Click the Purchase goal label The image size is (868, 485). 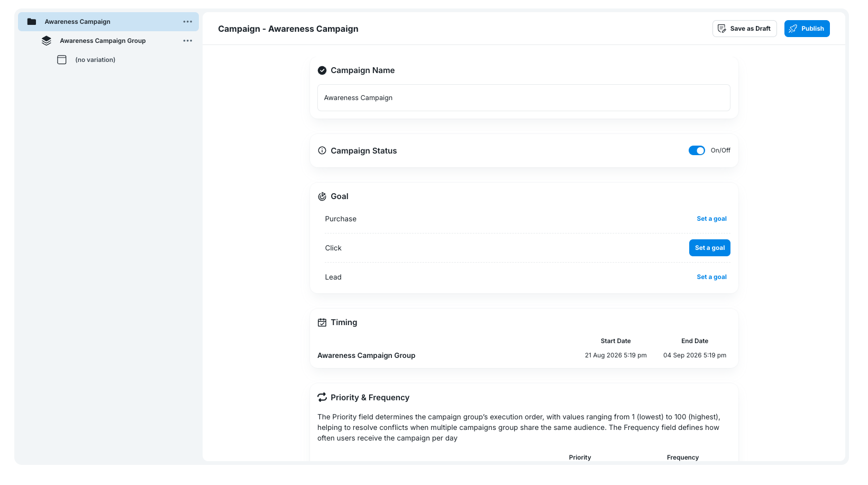(x=341, y=219)
